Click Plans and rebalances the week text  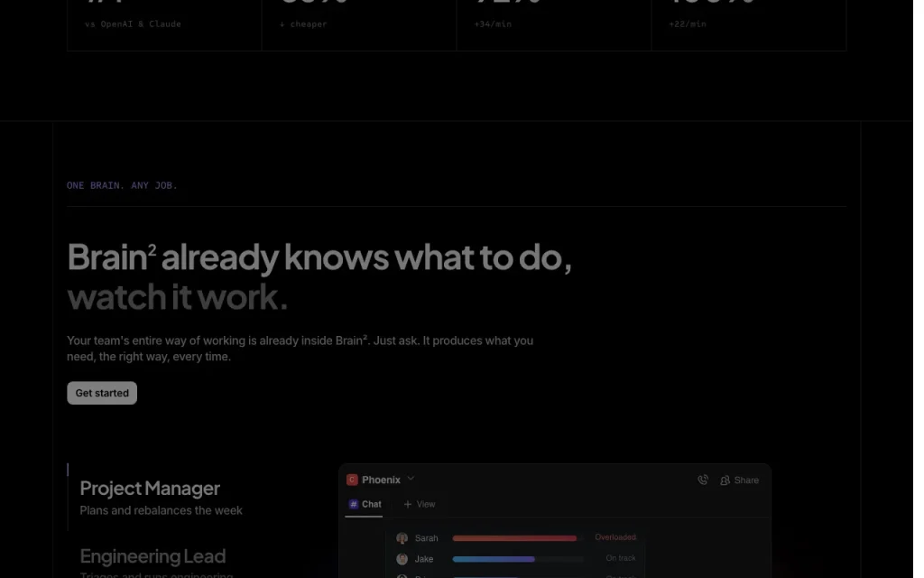coord(161,510)
